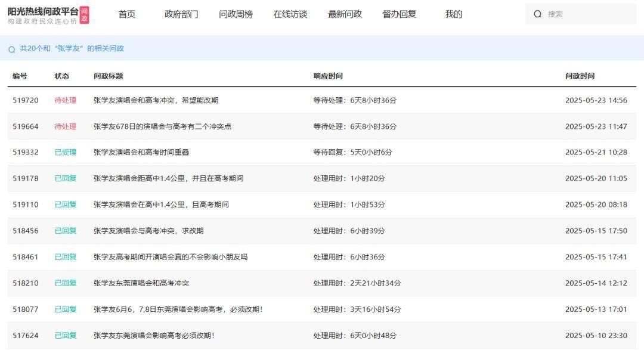
Task: Open 督办回复 in the nav bar
Action: coord(399,14)
